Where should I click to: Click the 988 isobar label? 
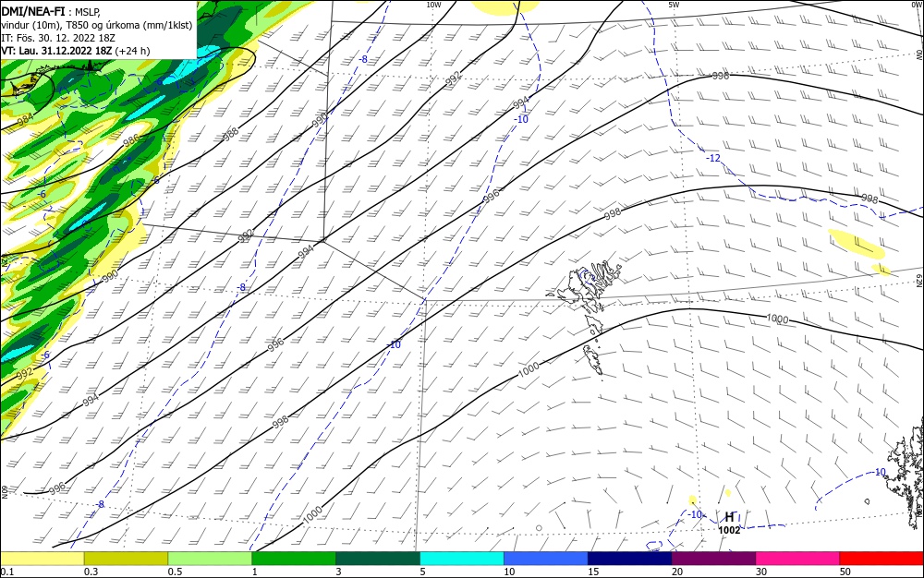[x=230, y=134]
